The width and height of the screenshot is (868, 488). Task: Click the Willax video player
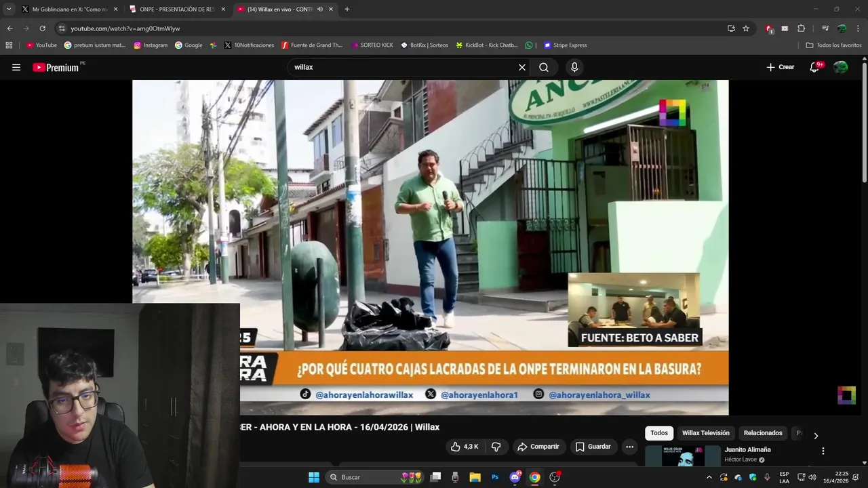[x=430, y=247]
